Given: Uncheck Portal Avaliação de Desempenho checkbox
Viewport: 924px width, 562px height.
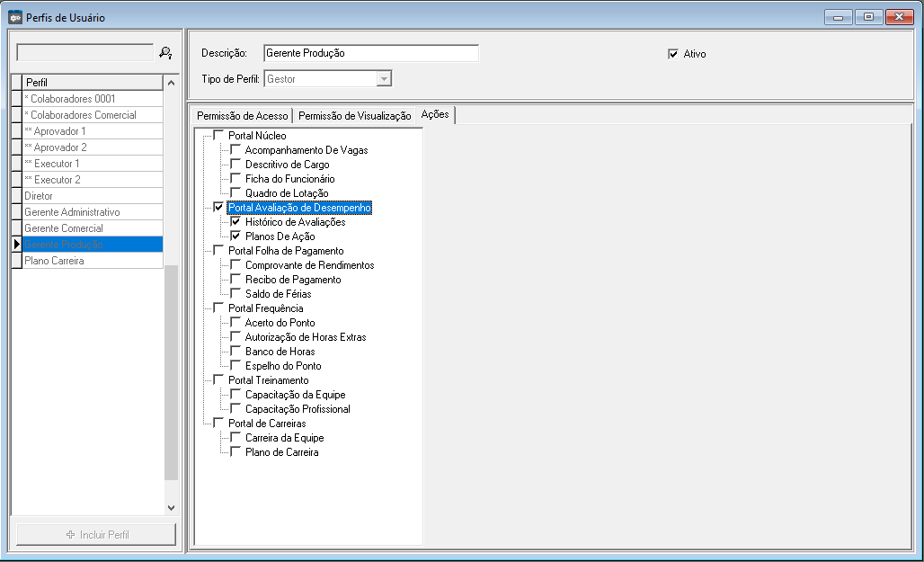Looking at the screenshot, I should click(x=218, y=208).
